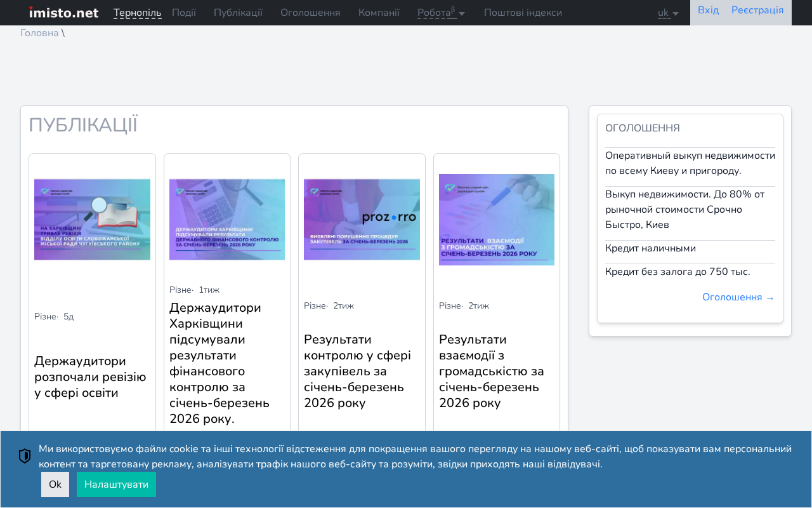Viewport: 812px width, 508px height.
Task: Open the Оголошення navigation item
Action: [310, 13]
